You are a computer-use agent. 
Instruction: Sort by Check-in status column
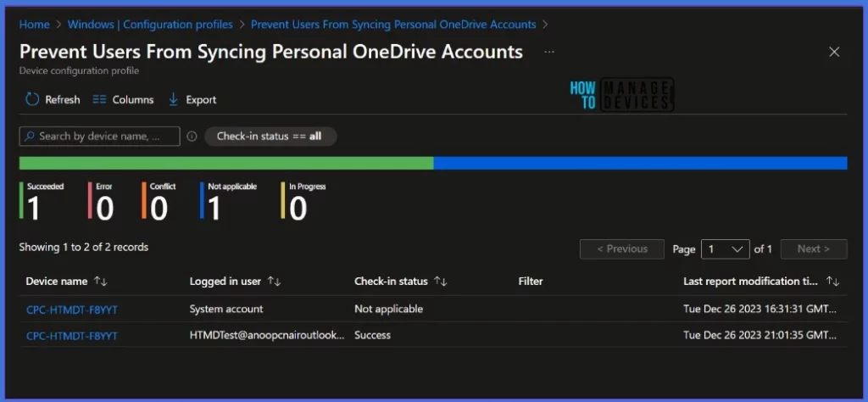coord(440,282)
